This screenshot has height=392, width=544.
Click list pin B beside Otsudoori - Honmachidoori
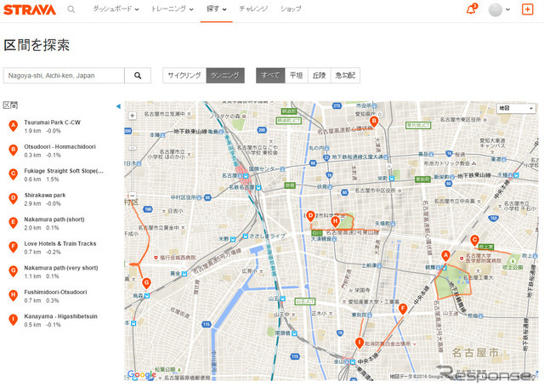tap(14, 151)
